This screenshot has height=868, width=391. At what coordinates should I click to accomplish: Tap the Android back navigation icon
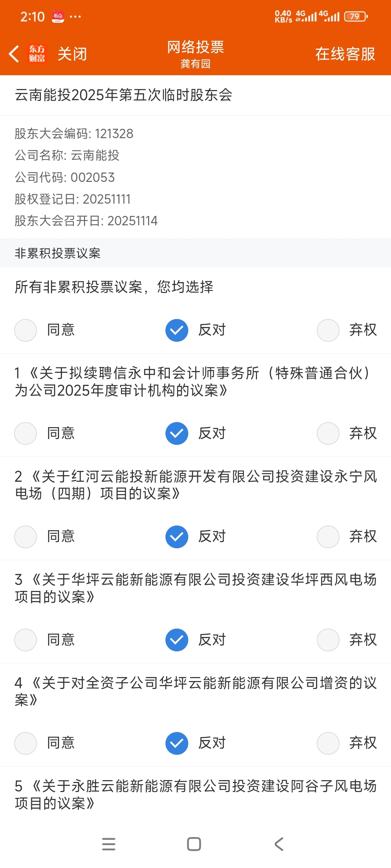(x=279, y=844)
